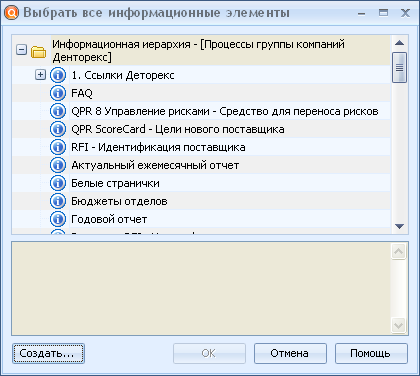
Task: Click info icon next to 1. Ссылки Деторекс
Action: coord(58,75)
